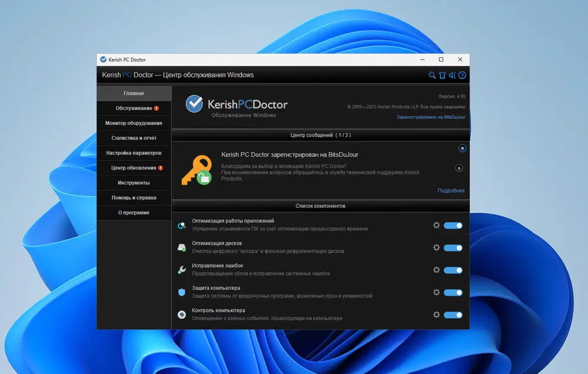588x374 pixels.
Task: Show next message with the arrow button
Action: (x=459, y=168)
